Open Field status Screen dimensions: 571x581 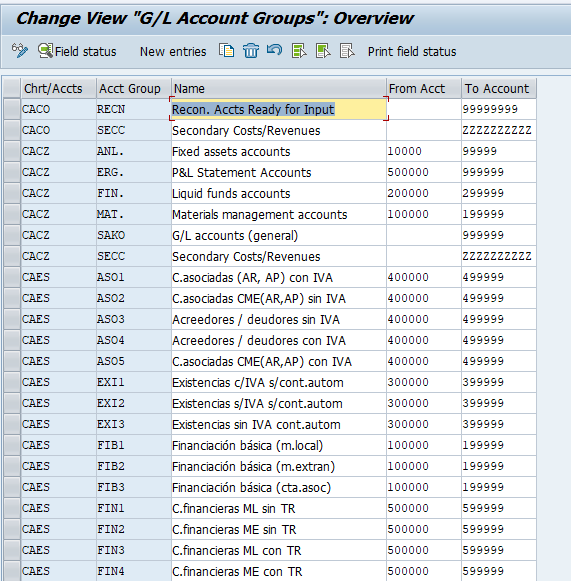click(77, 51)
